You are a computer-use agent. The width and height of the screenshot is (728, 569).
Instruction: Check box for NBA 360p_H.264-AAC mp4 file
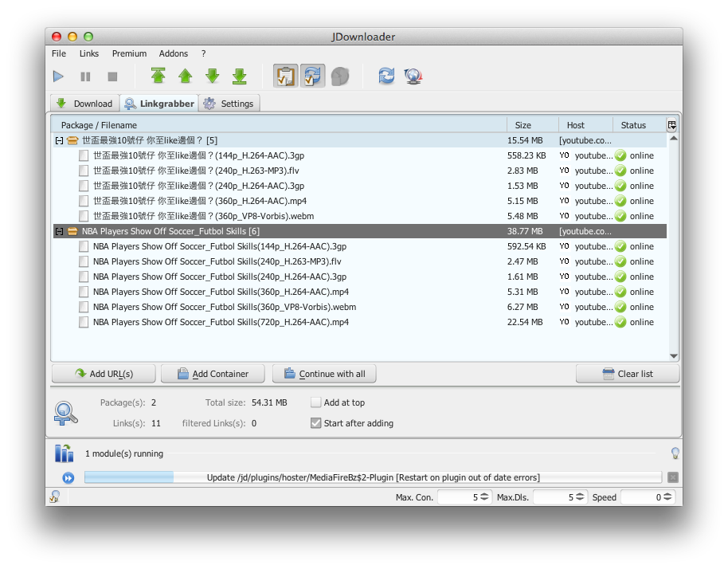(84, 292)
